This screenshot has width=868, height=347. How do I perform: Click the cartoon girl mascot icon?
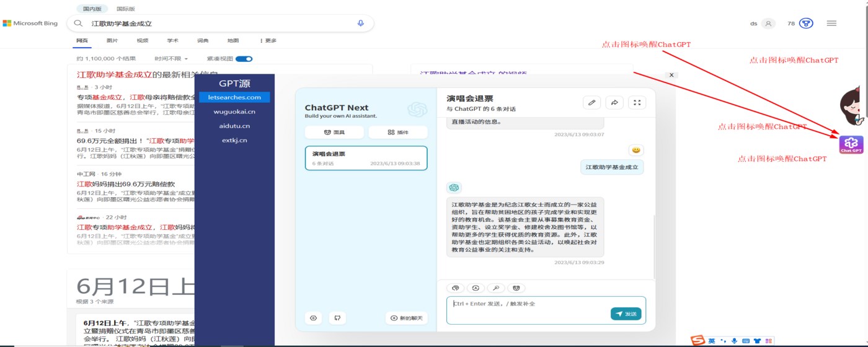click(852, 105)
